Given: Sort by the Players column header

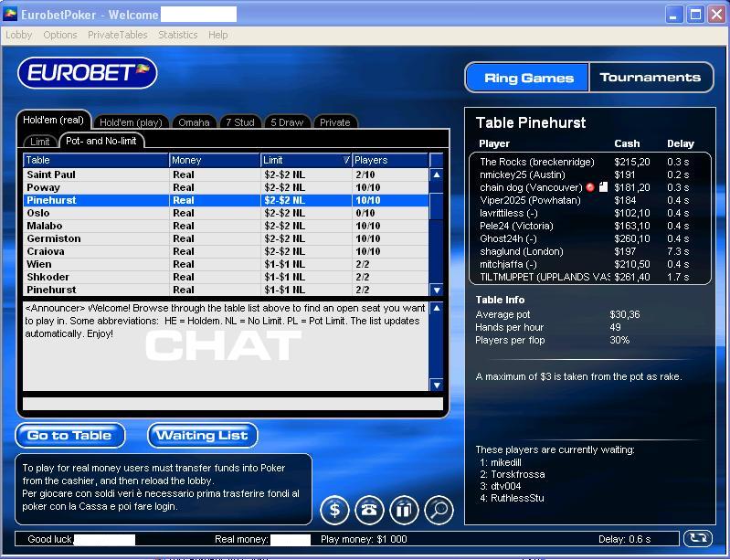Looking at the screenshot, I should (390, 160).
